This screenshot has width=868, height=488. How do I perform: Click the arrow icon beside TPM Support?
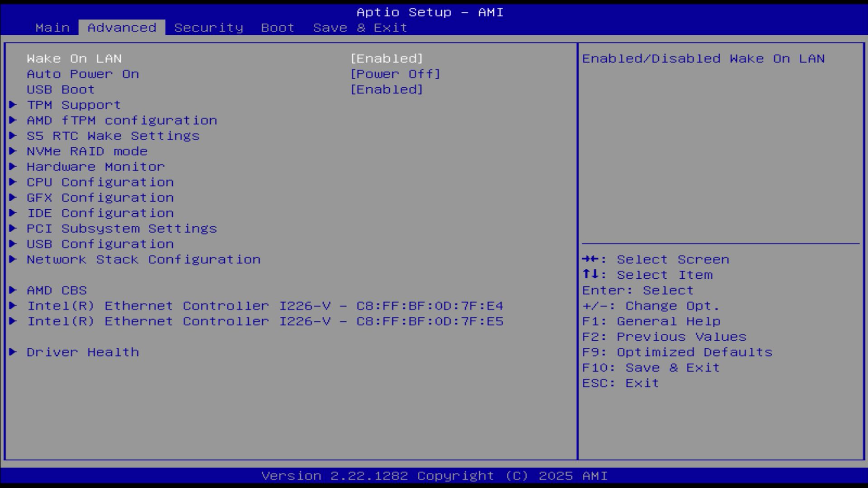(x=13, y=105)
